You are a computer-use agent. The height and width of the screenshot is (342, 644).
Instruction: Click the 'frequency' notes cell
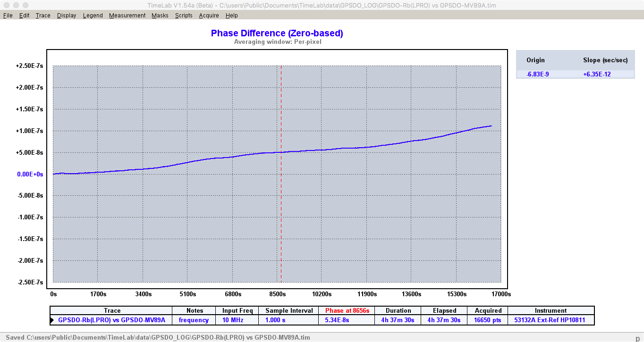click(194, 320)
